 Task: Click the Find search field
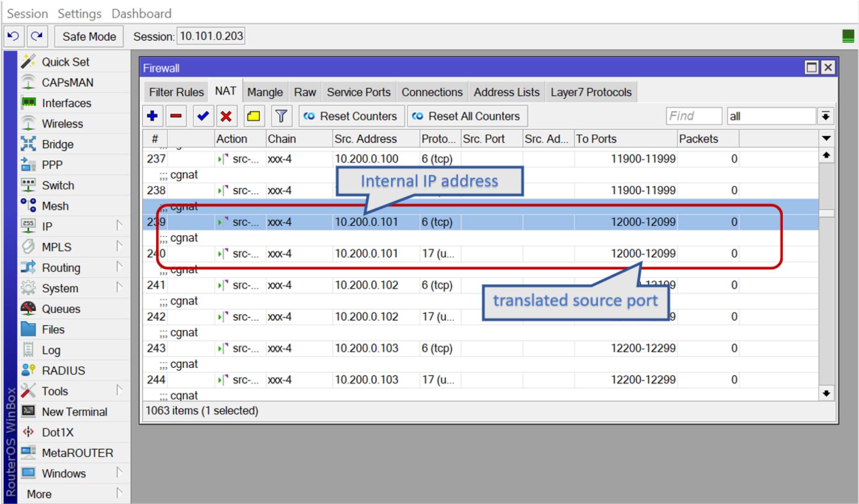coord(694,116)
